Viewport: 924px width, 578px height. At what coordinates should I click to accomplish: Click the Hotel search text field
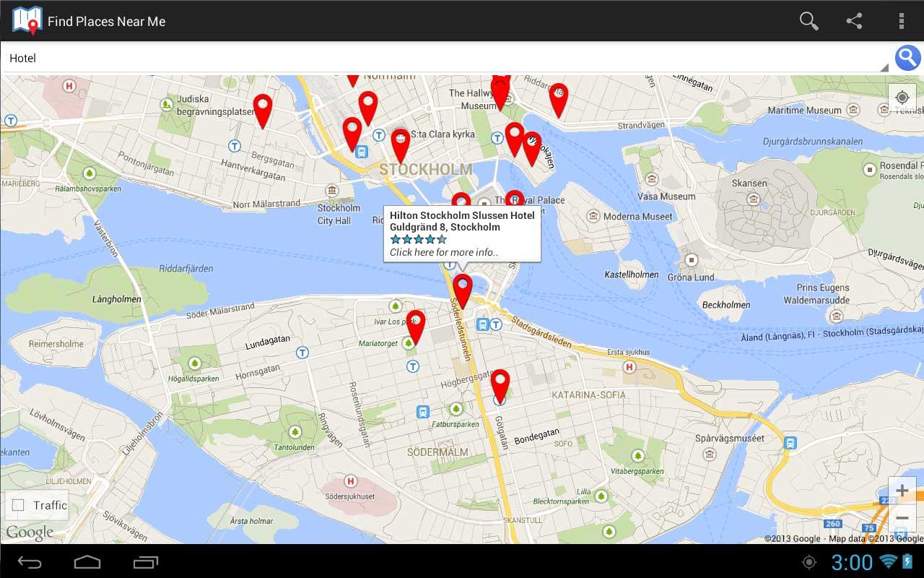tap(446, 58)
